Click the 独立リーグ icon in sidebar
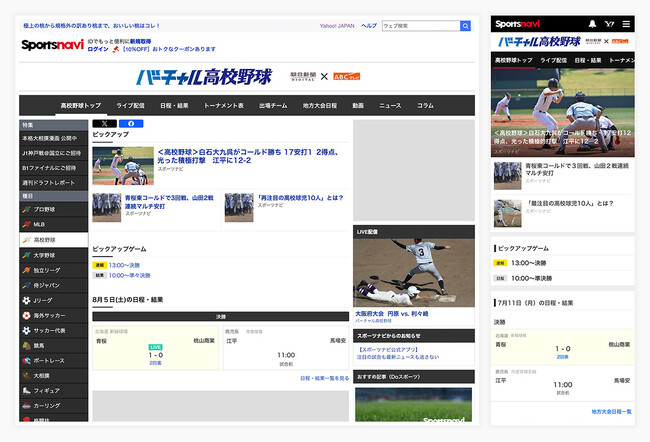650x442 pixels. pyautogui.click(x=27, y=270)
